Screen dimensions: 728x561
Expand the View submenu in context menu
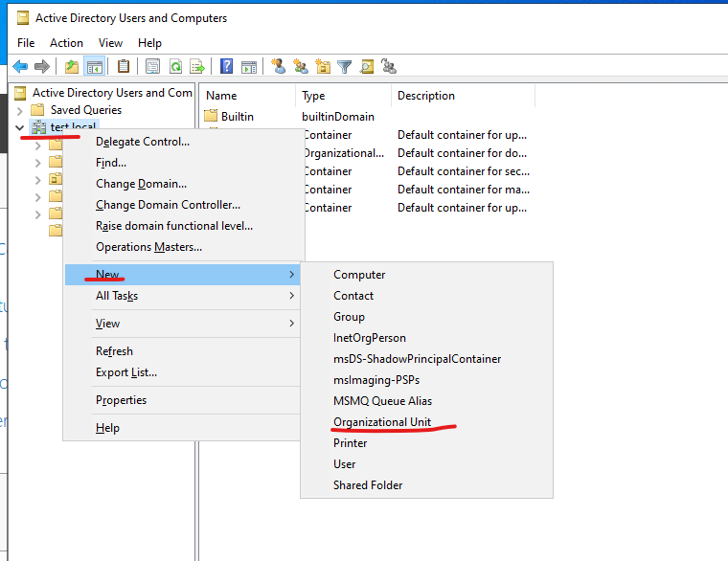[184, 324]
